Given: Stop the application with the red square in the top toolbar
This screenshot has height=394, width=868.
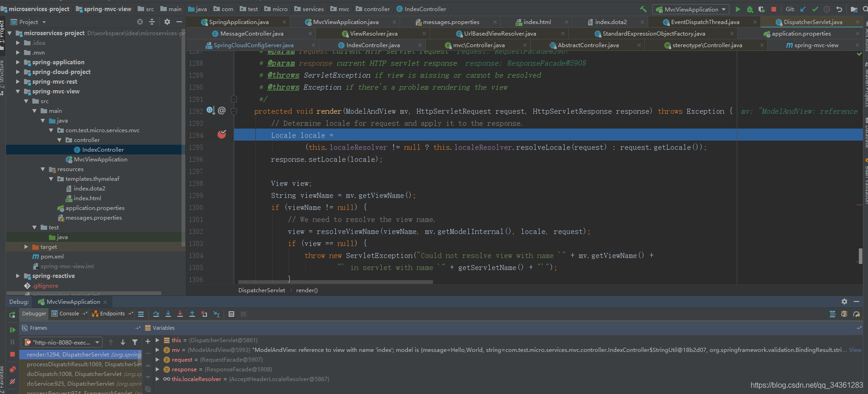Looking at the screenshot, I should (774, 9).
